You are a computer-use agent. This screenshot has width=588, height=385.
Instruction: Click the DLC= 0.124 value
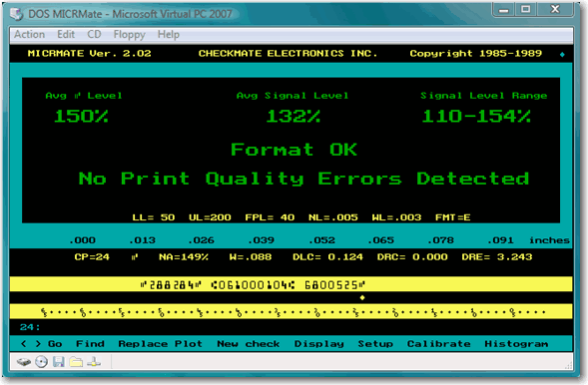pos(327,257)
